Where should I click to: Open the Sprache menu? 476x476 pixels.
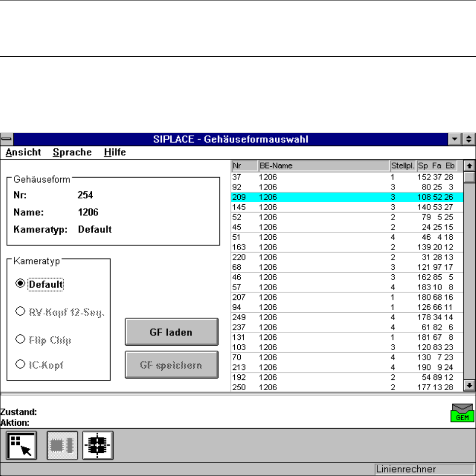coord(72,152)
